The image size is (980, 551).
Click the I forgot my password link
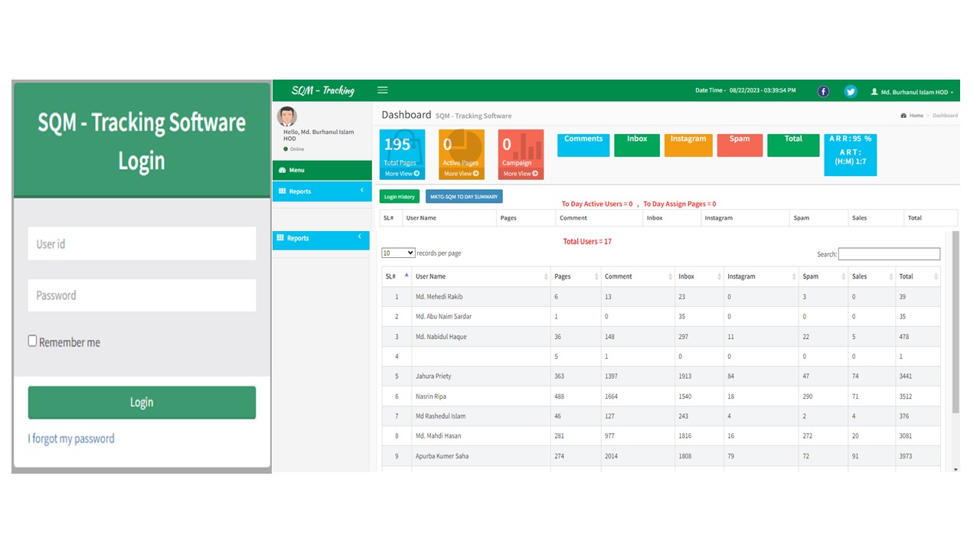[71, 439]
